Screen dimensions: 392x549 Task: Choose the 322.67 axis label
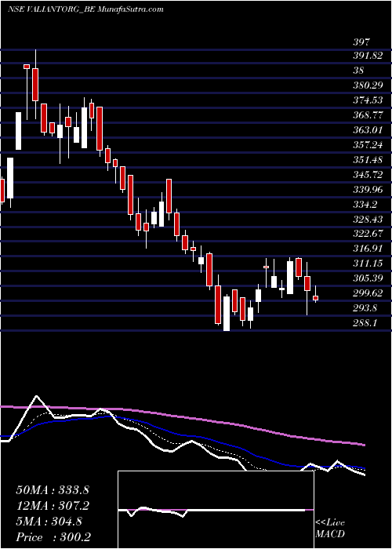[368, 234]
